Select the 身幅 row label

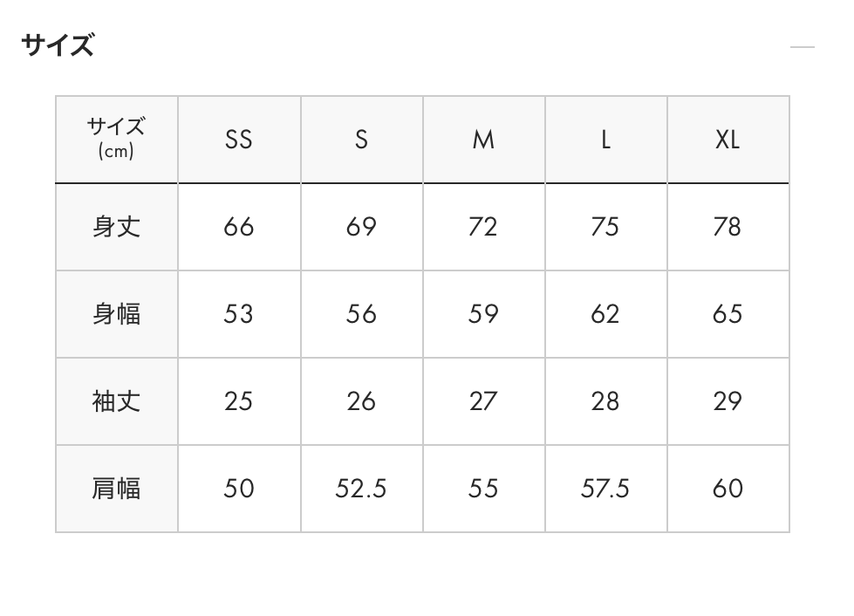(116, 314)
